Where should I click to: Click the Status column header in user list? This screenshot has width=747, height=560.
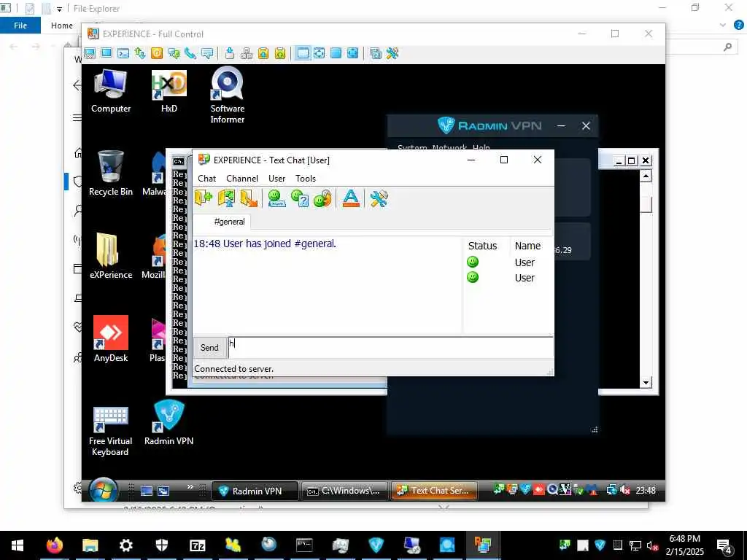tap(487, 246)
